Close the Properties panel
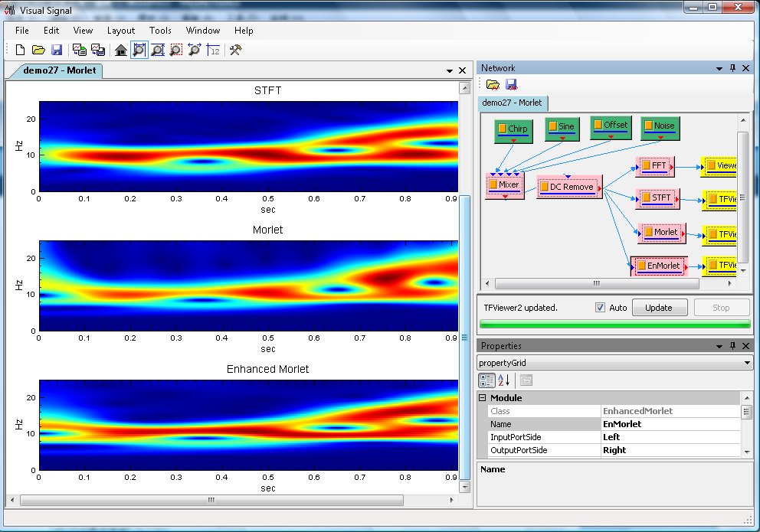 click(745, 346)
